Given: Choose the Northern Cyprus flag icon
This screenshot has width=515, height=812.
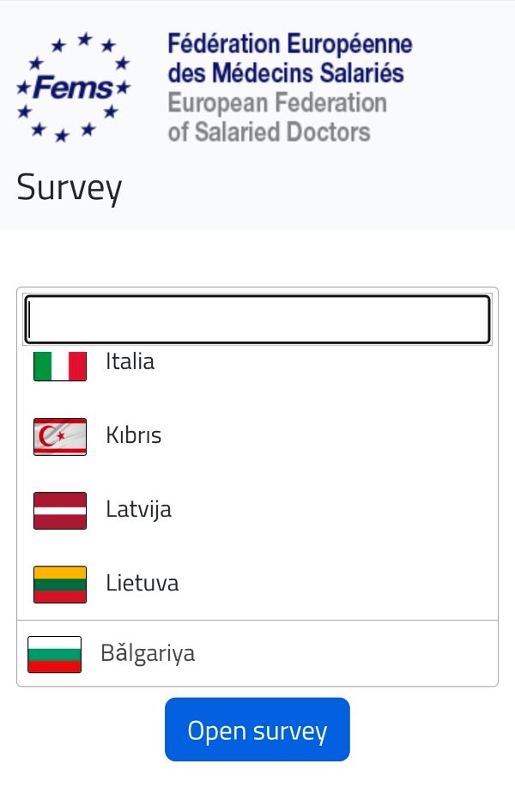Looking at the screenshot, I should (60, 436).
